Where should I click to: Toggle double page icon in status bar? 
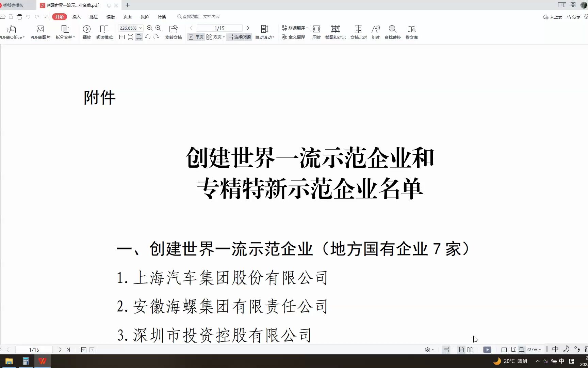[470, 350]
